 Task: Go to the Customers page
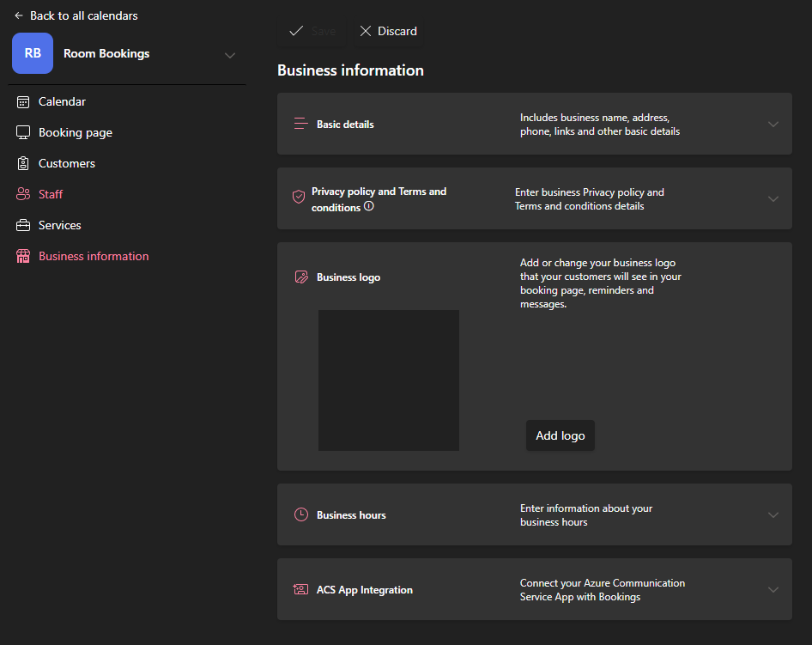tap(66, 163)
